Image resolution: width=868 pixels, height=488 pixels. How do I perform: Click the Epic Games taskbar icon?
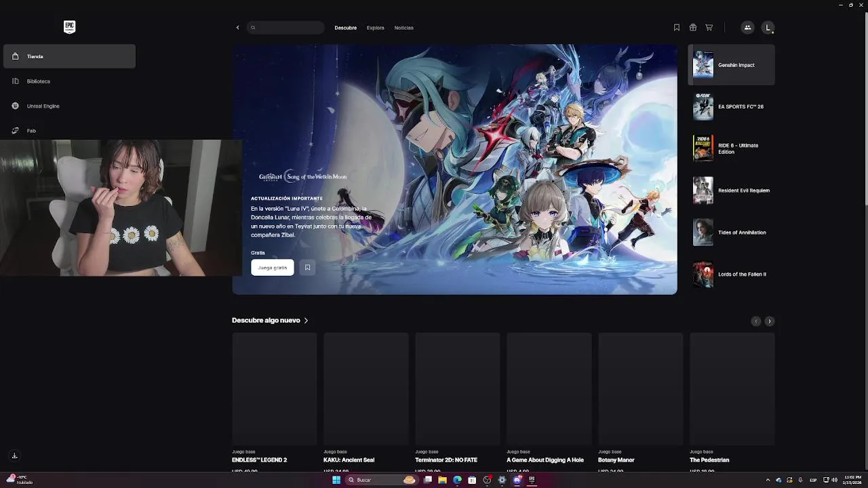click(x=532, y=480)
